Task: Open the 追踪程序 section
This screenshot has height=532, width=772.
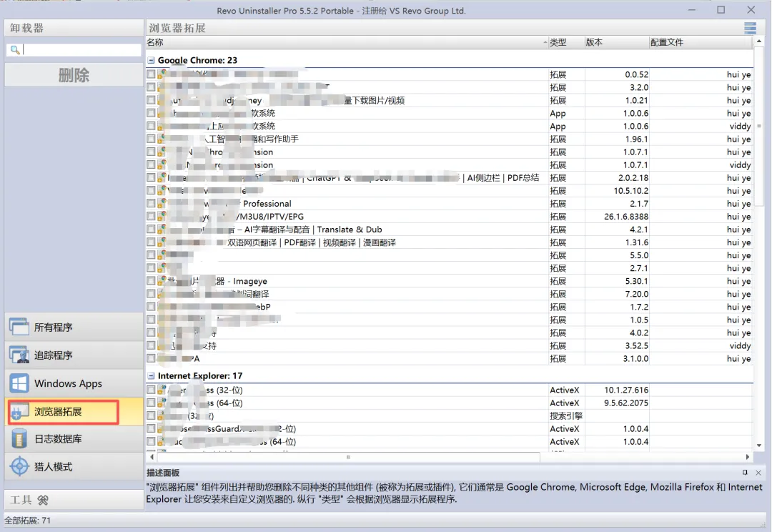Action: (x=74, y=355)
